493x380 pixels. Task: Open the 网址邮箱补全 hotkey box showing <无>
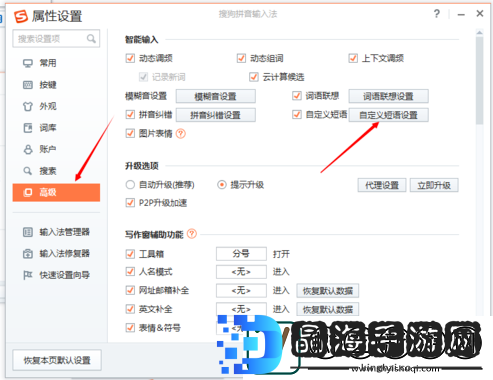(x=241, y=290)
